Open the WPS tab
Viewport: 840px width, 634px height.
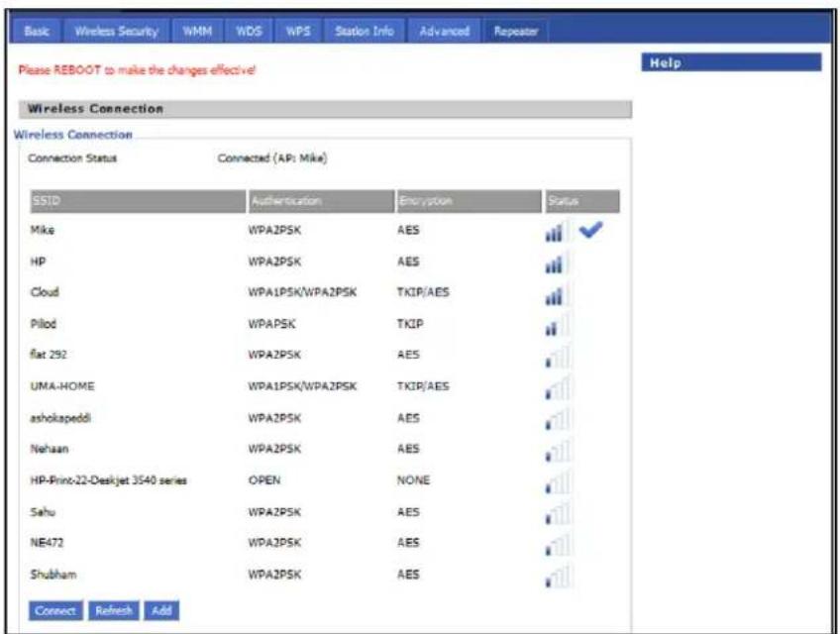[298, 31]
